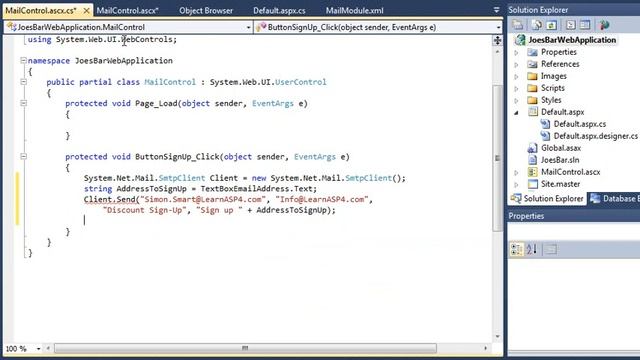Click the Show All Files icon
The image size is (640, 360).
point(536,25)
